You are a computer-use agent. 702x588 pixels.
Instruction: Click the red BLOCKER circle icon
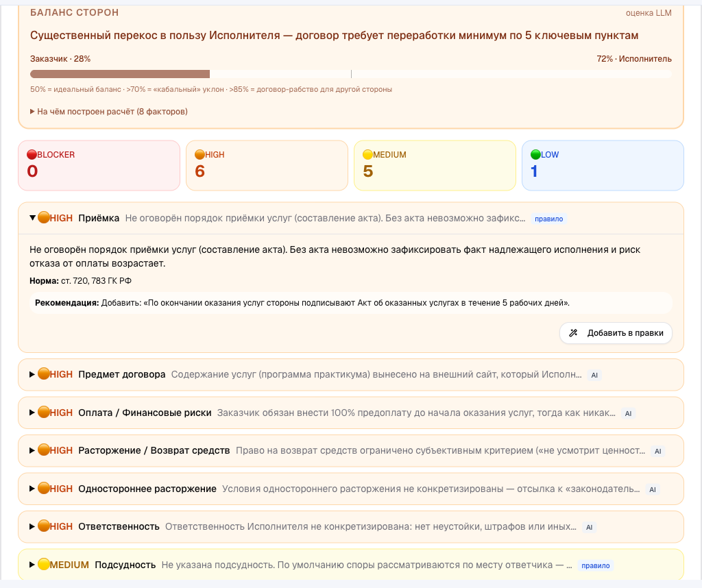click(x=32, y=155)
